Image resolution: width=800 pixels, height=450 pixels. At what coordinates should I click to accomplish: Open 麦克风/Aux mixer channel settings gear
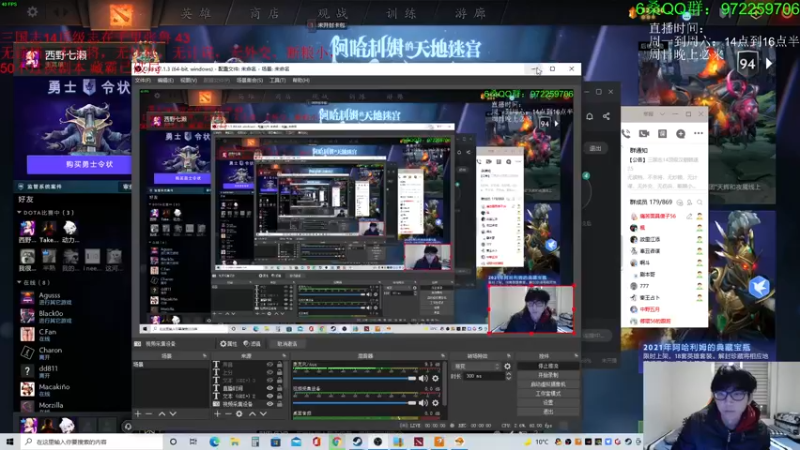tap(435, 379)
